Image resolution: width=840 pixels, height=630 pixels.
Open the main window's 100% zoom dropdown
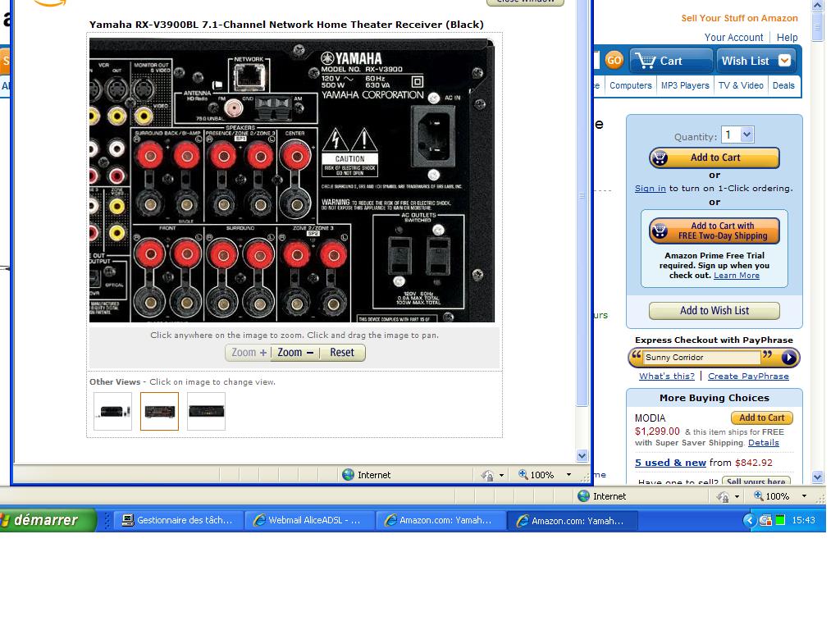pos(804,496)
